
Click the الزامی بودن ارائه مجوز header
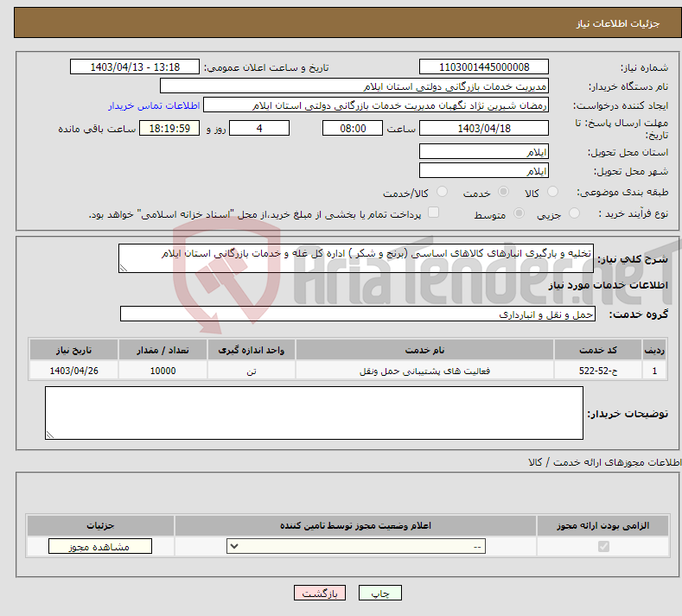(602, 525)
